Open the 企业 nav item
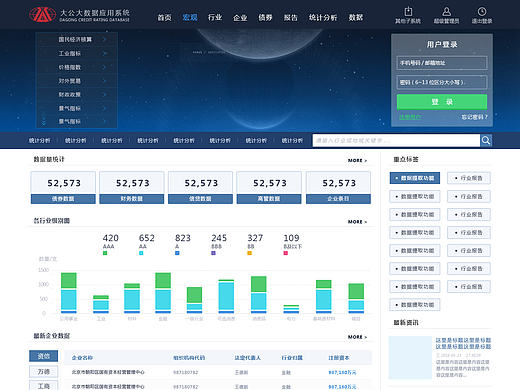The width and height of the screenshot is (520, 390). point(240,17)
